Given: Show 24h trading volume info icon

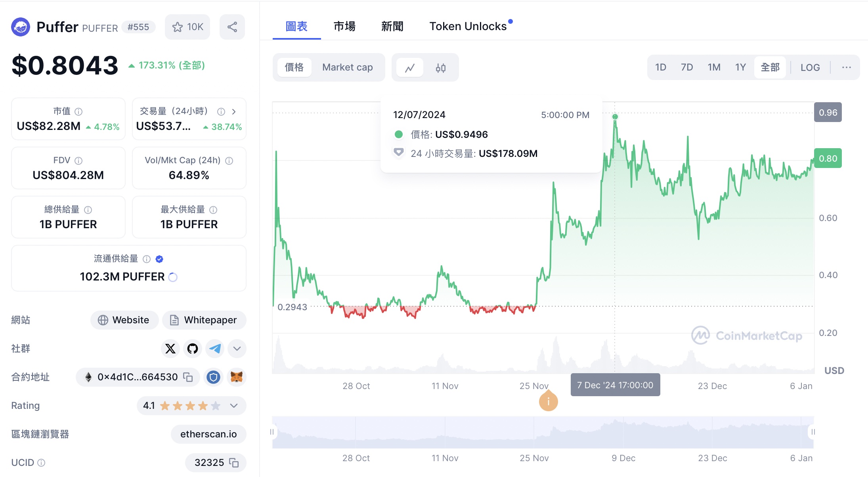Looking at the screenshot, I should (x=221, y=112).
